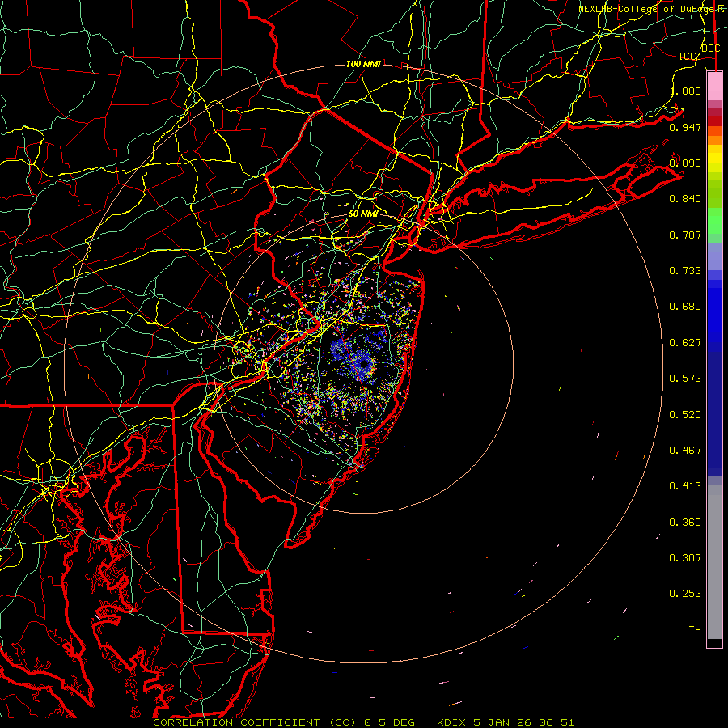Click the 0.627 legend value
The height and width of the screenshot is (728, 728).
tap(685, 343)
